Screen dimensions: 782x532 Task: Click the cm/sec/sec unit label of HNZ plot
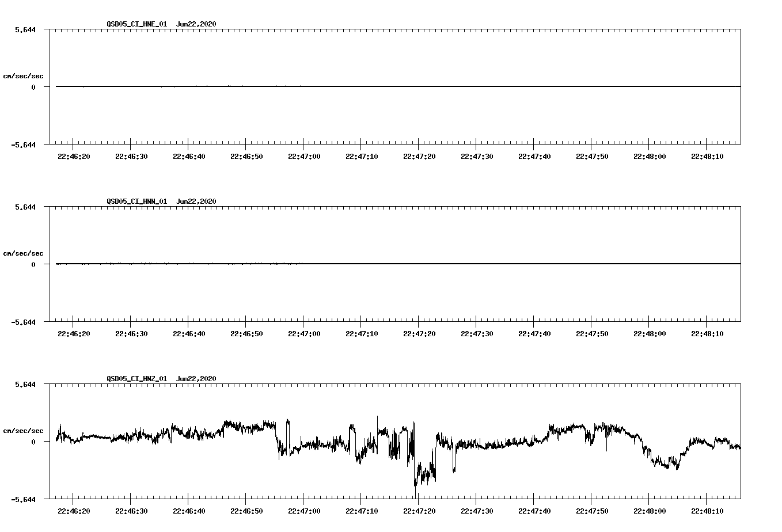pyautogui.click(x=24, y=431)
